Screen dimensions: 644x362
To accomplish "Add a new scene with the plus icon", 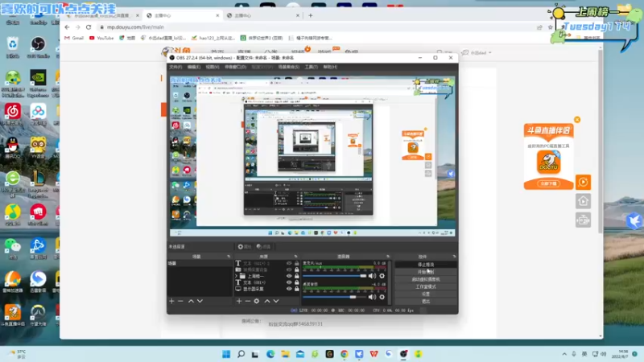I will tap(171, 301).
